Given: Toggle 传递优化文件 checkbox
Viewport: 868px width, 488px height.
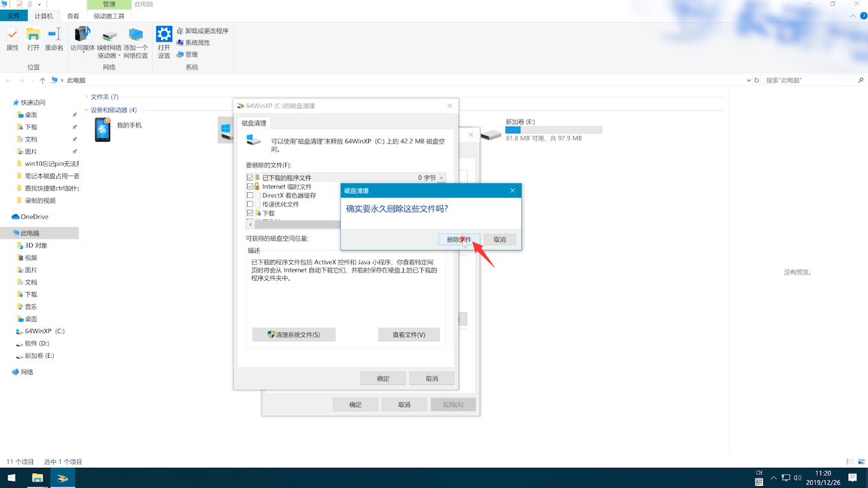Looking at the screenshot, I should (x=250, y=205).
